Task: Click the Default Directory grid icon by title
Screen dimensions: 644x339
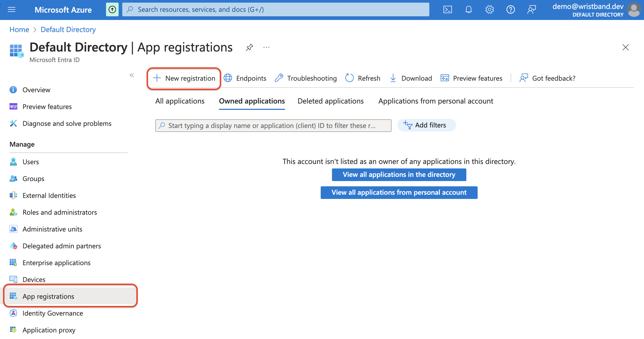Action: coord(17,51)
